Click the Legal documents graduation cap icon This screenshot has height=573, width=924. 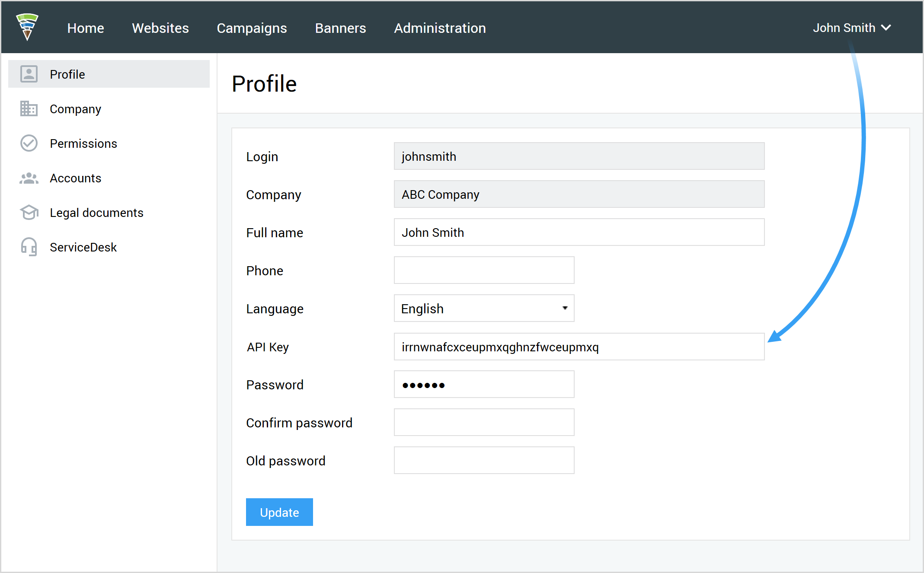[x=29, y=213]
